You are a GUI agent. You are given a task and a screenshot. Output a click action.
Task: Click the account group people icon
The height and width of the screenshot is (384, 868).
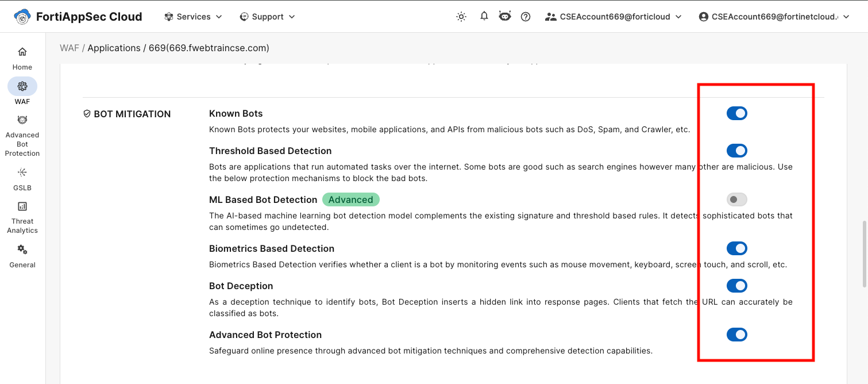point(550,17)
